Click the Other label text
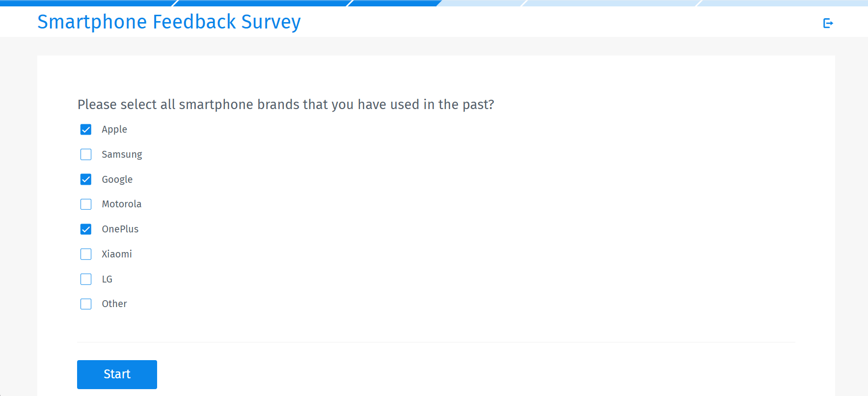 pyautogui.click(x=114, y=304)
